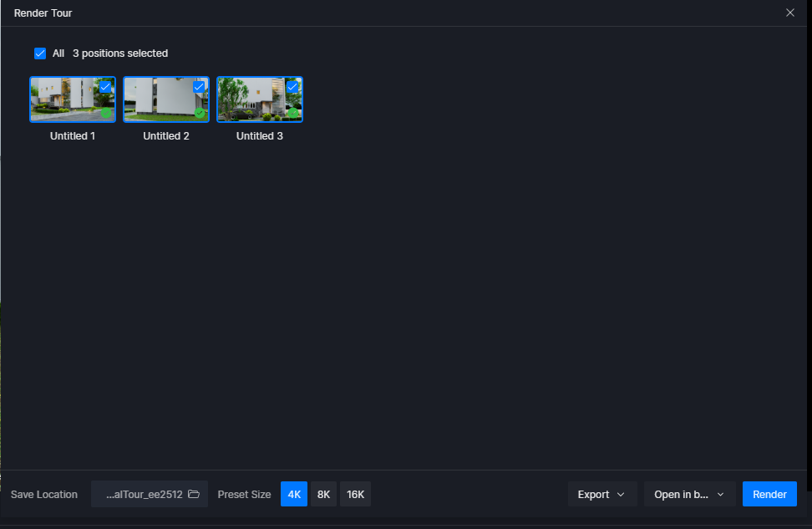Expand the Open in b... dropdown

click(x=689, y=494)
